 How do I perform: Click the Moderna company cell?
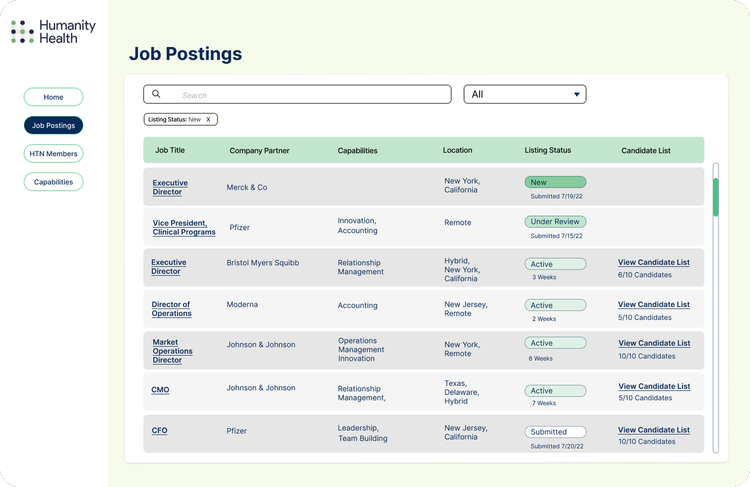click(x=242, y=304)
